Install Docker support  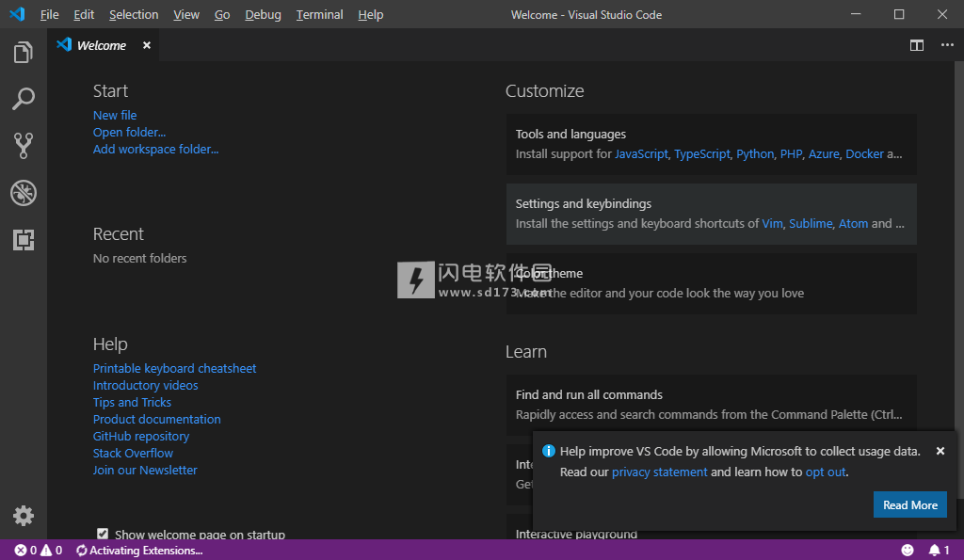coord(864,153)
